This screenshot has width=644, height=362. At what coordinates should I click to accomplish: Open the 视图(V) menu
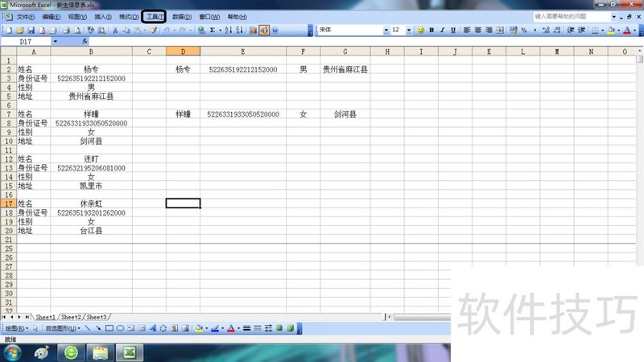click(x=77, y=17)
